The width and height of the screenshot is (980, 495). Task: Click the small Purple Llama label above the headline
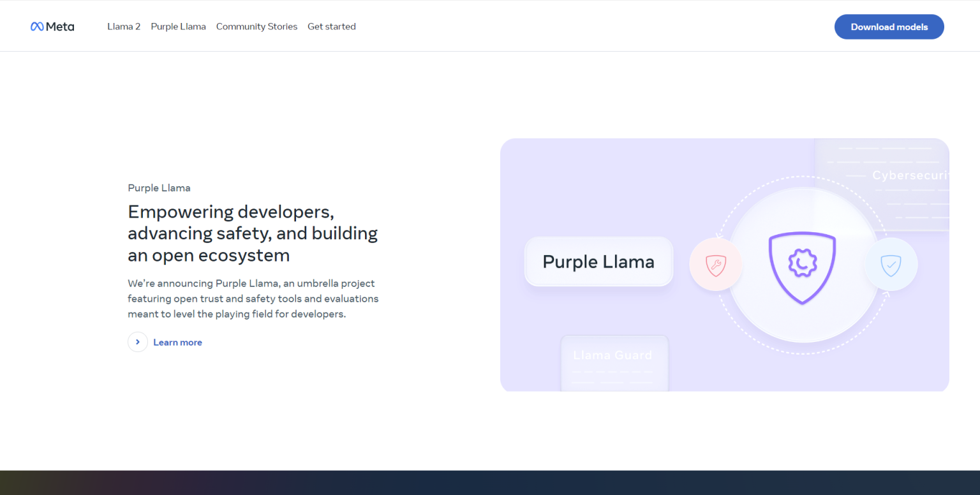[x=159, y=188]
